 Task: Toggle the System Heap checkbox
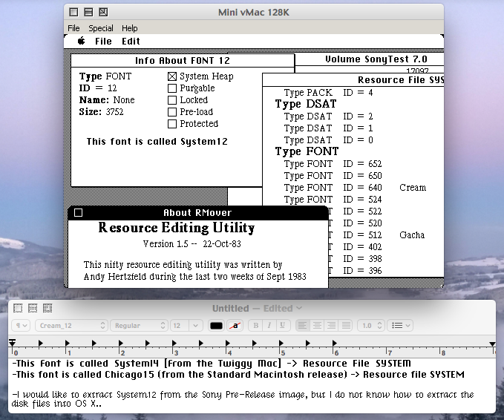[x=172, y=76]
